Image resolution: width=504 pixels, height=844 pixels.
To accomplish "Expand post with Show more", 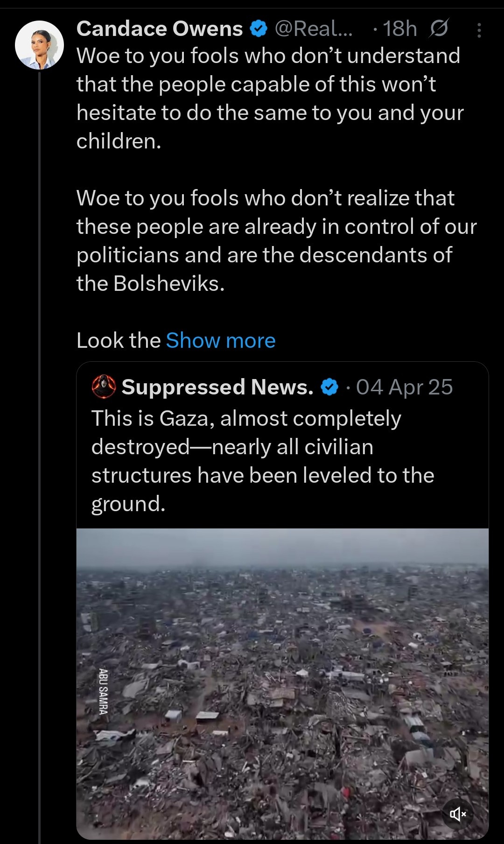I will 221,340.
